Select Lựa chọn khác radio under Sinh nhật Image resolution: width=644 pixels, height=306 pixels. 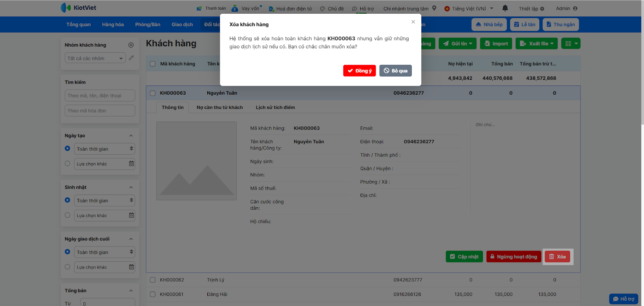(x=68, y=215)
